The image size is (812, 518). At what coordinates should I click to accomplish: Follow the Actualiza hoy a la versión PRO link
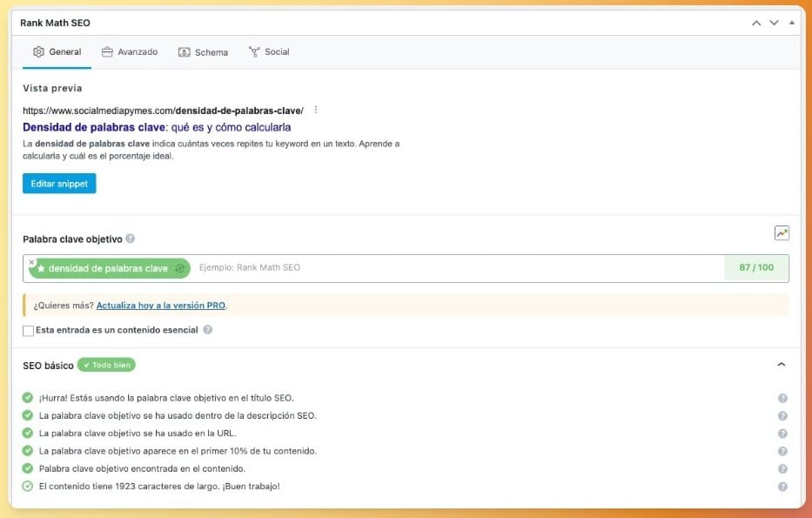160,306
